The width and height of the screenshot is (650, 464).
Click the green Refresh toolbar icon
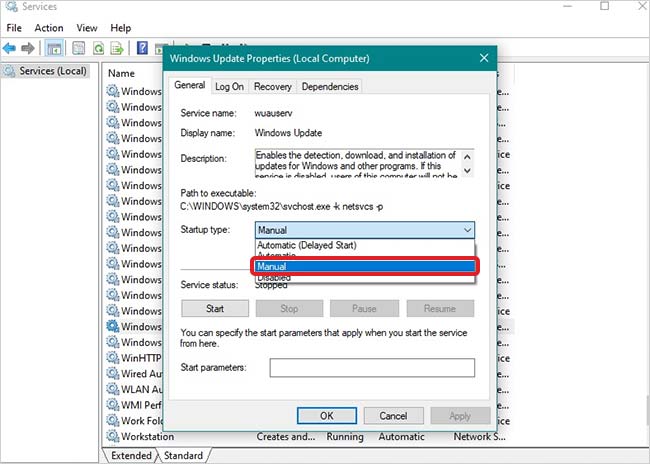tap(98, 49)
